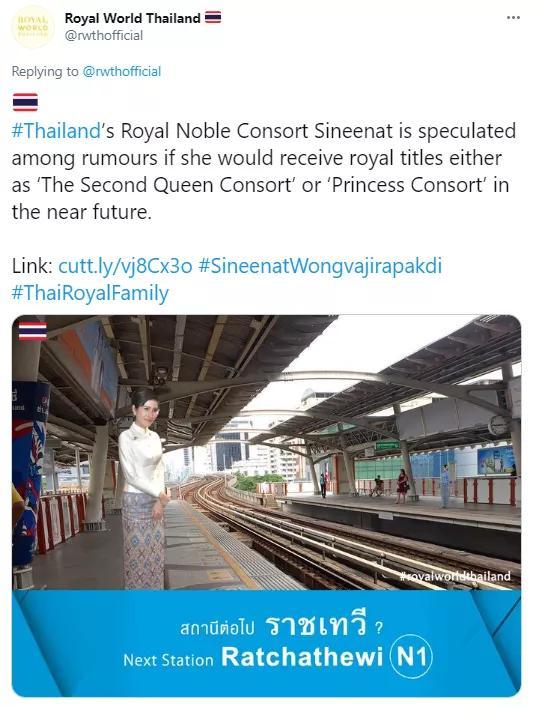
Task: Open the cutt.ly/vj8Cx3o link
Action: 126,266
